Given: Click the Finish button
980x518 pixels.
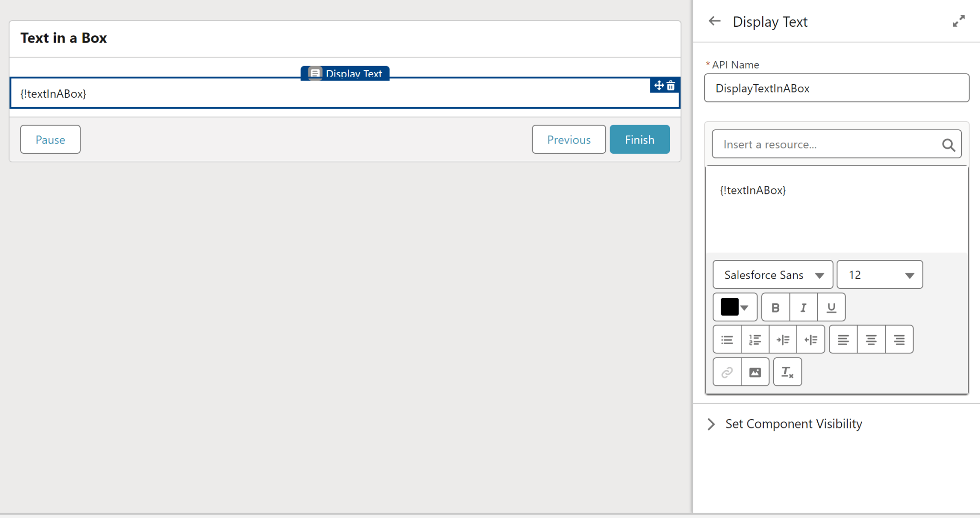Looking at the screenshot, I should 639,139.
